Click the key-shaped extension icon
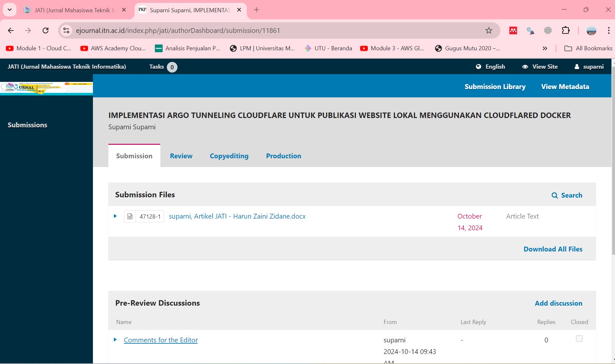Viewport: 615px width, 364px height. (530, 30)
